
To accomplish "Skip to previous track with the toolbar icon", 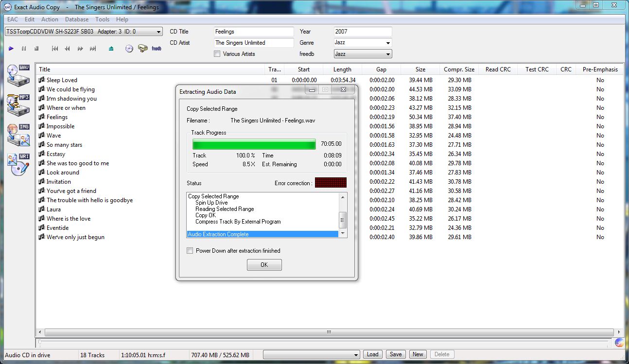I will coord(55,49).
